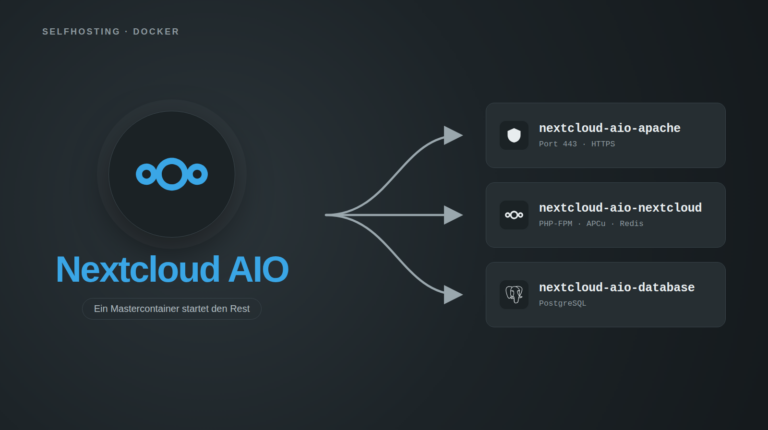768x430 pixels.
Task: Select the nextcloud-aio-nextcloud title text
Action: point(620,208)
